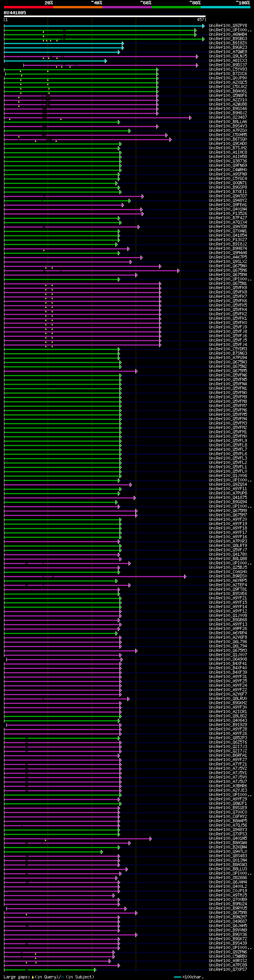The width and height of the screenshot is (254, 980).
Task: Select the UniRef100_B2KQN4 label
Action: (x=228, y=847)
